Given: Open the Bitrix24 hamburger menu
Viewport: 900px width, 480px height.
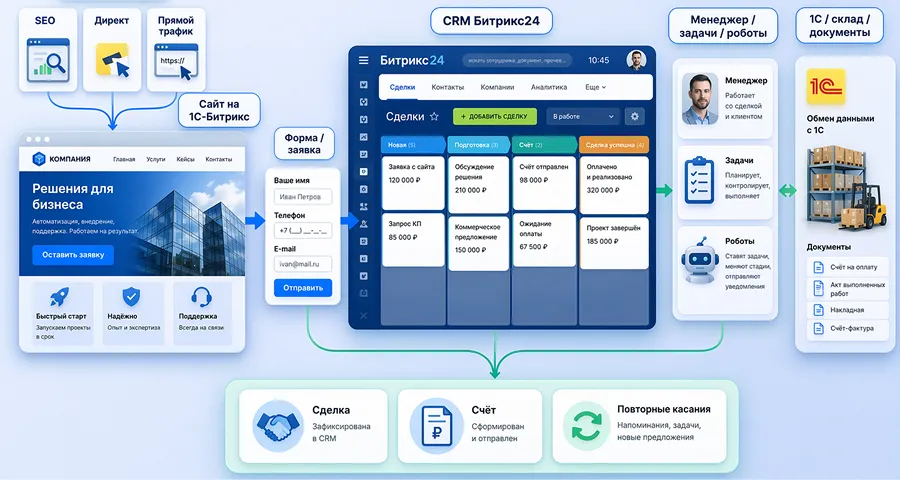Looking at the screenshot, I should [x=364, y=60].
